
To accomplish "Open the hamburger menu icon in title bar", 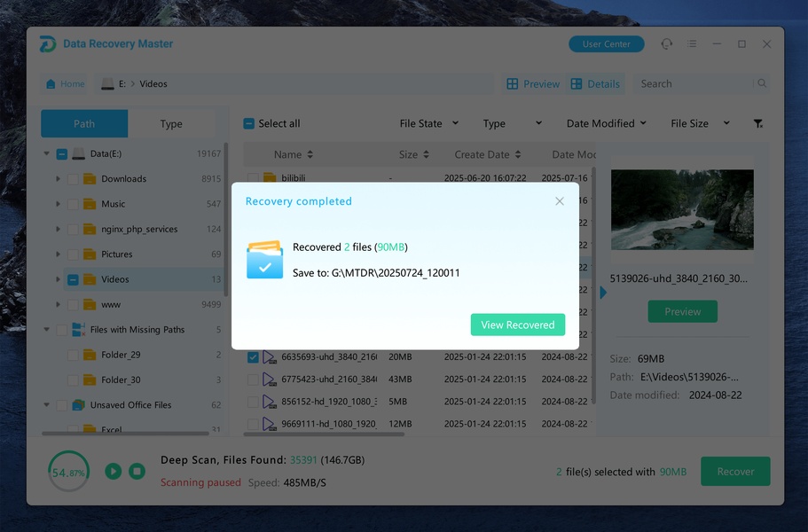I will tap(692, 44).
